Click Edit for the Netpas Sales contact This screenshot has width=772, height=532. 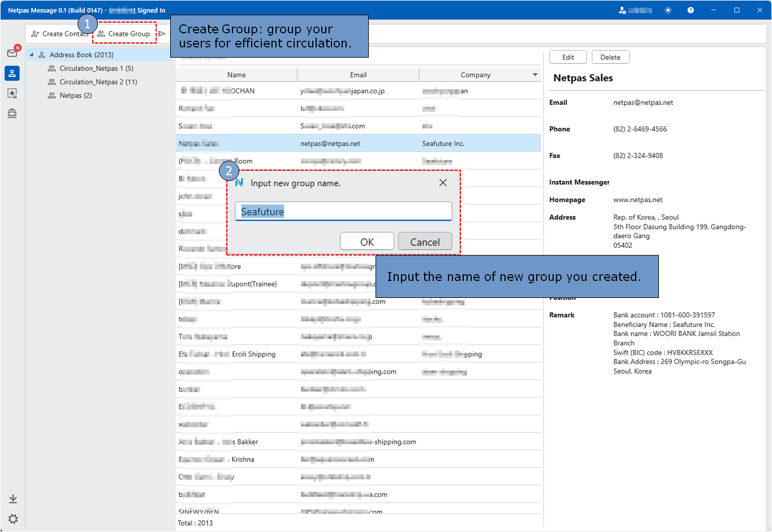[568, 57]
